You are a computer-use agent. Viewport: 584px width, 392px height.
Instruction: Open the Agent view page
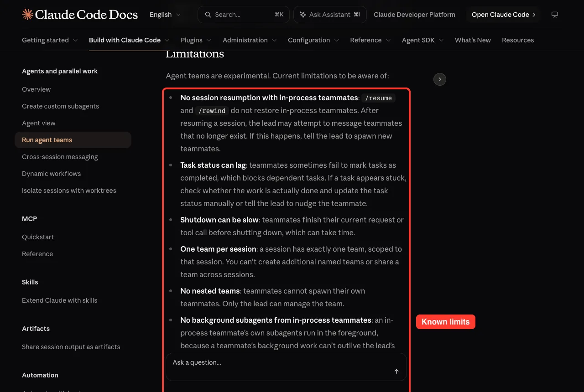click(x=73, y=123)
